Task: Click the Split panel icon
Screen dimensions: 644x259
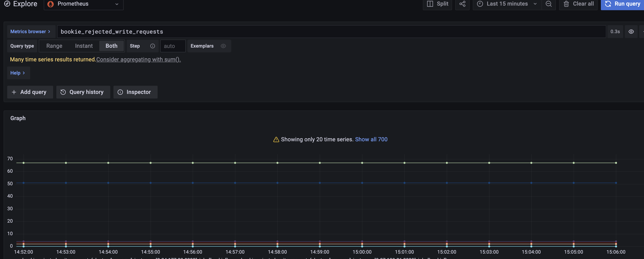Action: (x=430, y=4)
